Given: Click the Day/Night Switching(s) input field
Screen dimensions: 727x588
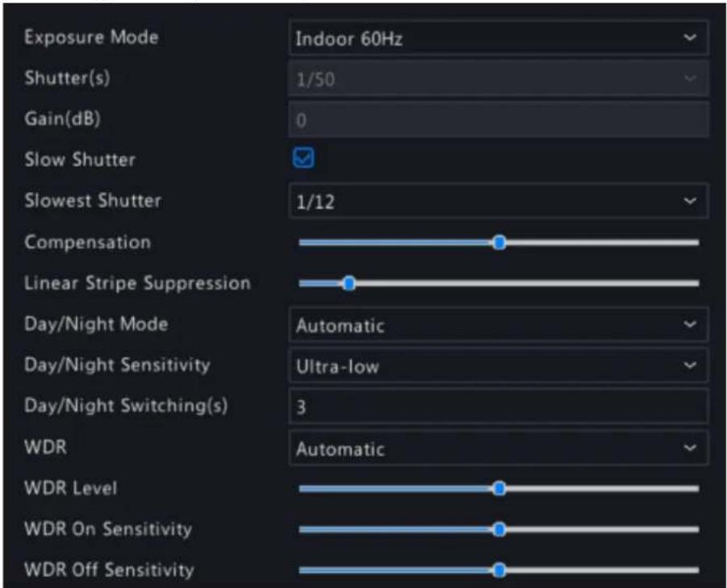Looking at the screenshot, I should [499, 407].
